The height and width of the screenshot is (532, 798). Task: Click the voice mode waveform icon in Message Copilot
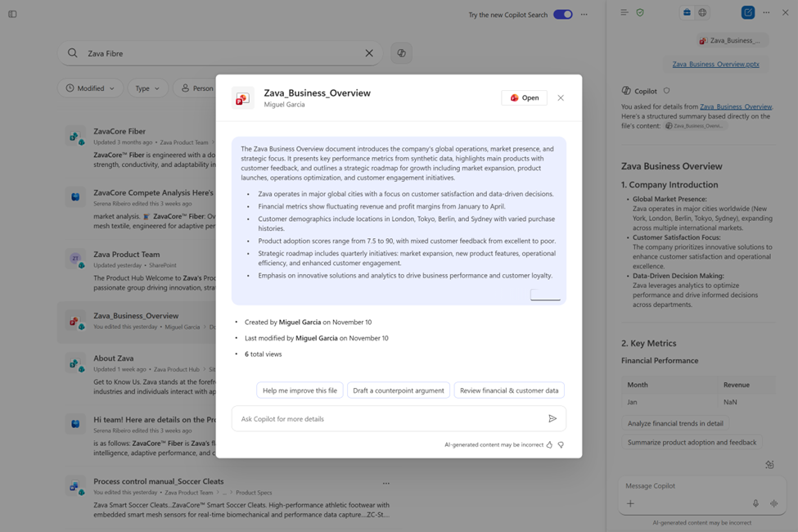tap(773, 503)
